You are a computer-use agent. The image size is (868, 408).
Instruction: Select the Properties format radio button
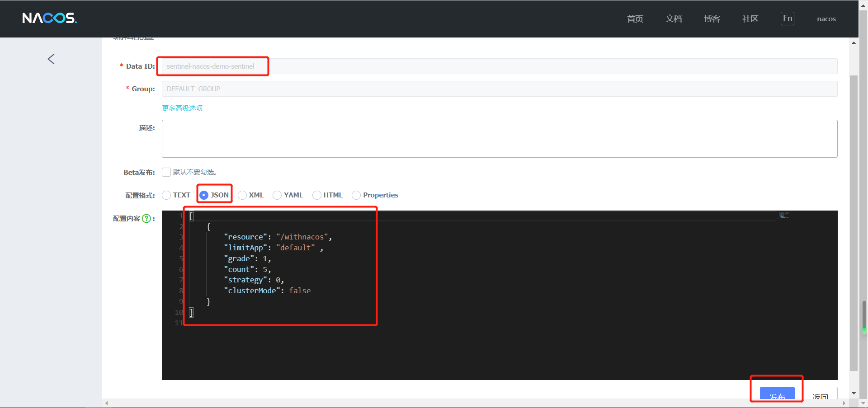[x=356, y=195]
